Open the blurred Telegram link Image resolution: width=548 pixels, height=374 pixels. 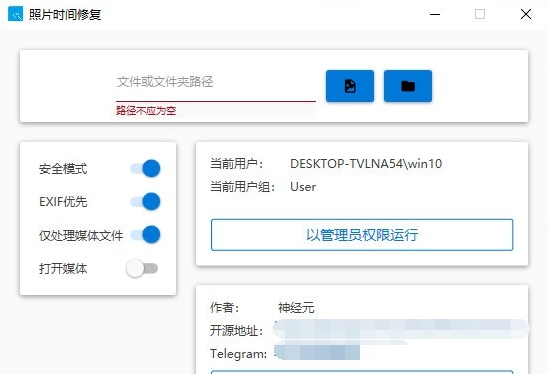317,352
